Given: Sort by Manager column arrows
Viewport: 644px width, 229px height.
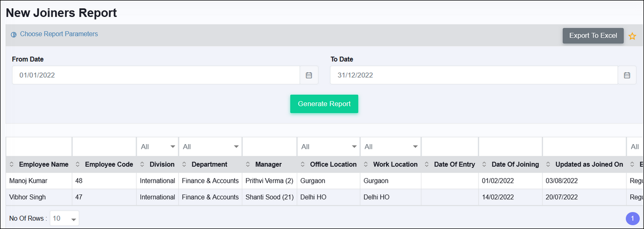Looking at the screenshot, I should click(x=248, y=165).
